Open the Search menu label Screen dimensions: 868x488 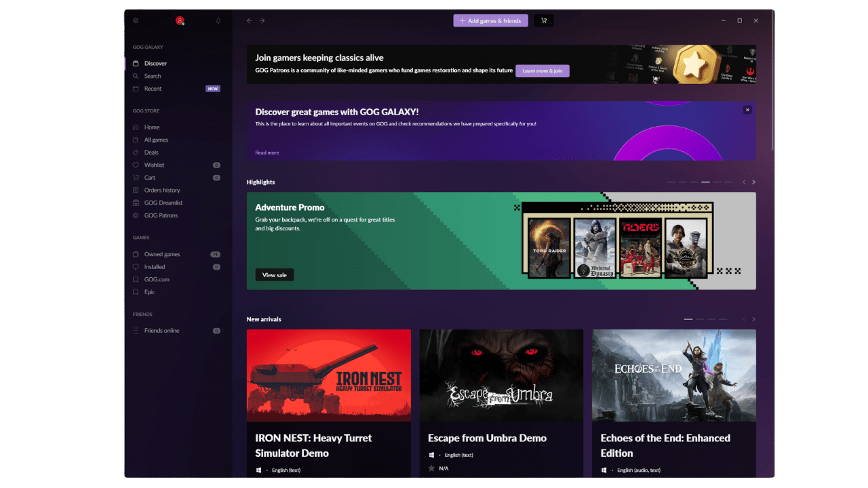tap(153, 76)
